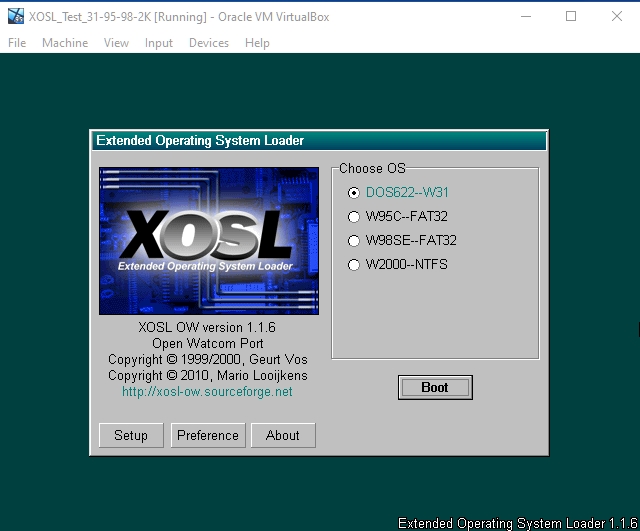Select the W98SE--FAT32 radio button
Screen dimensions: 640x531
[353, 240]
